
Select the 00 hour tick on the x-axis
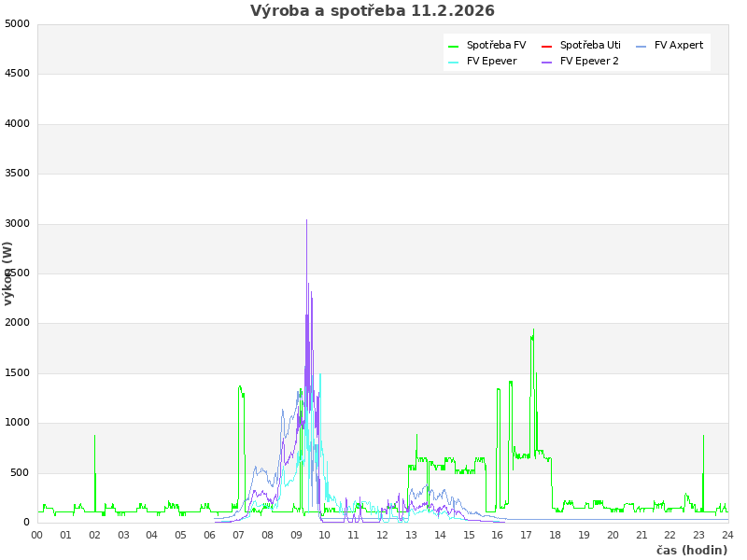point(37,535)
